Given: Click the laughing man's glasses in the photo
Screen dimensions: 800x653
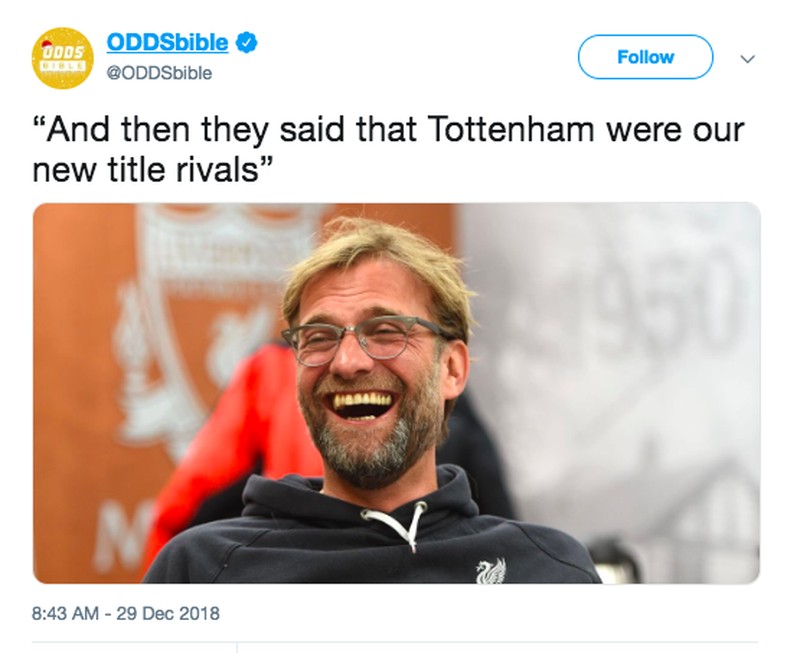Looking at the screenshot, I should (x=365, y=338).
